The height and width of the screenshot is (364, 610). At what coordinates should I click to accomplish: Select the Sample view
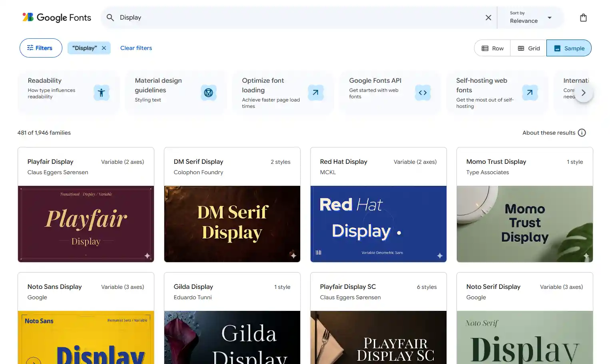569,48
